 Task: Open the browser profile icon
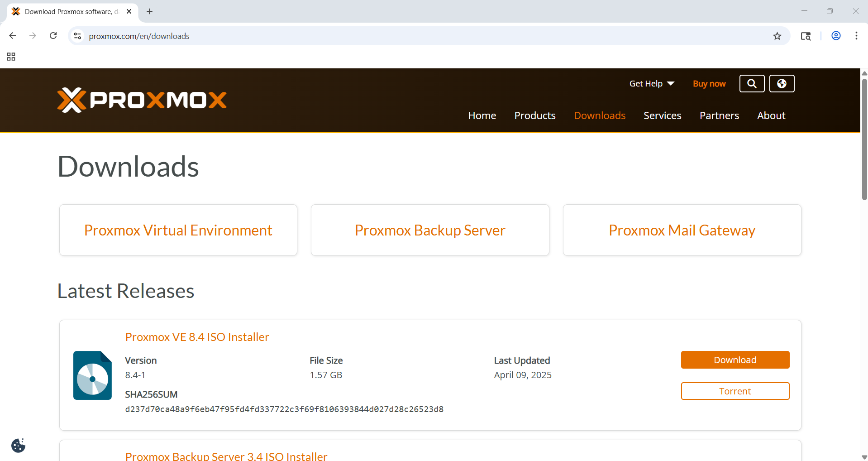pos(836,36)
